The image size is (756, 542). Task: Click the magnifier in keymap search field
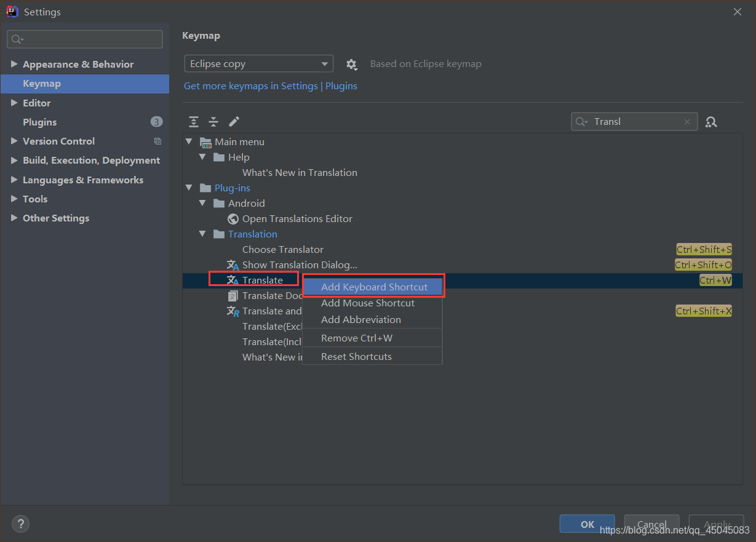(x=581, y=122)
